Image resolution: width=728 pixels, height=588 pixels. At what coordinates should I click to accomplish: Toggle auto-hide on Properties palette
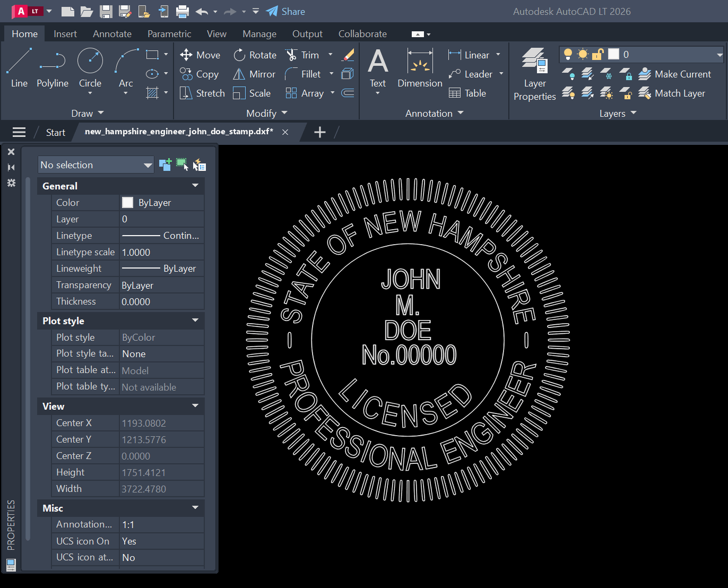point(11,167)
